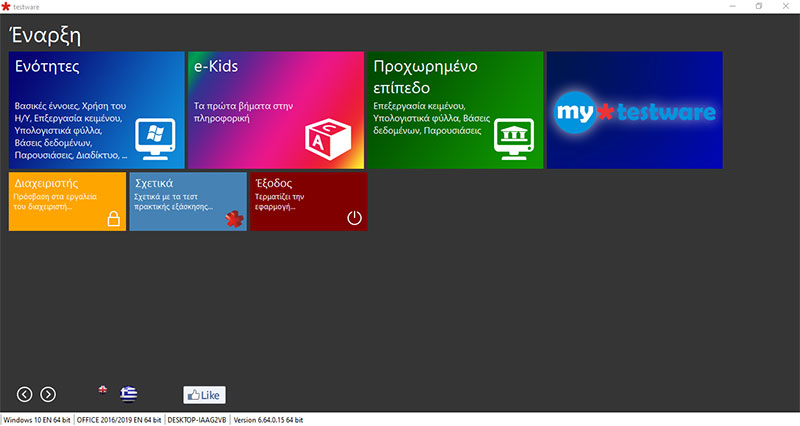Click the Έξοδος tile
The width and height of the screenshot is (800, 426).
pyautogui.click(x=309, y=201)
